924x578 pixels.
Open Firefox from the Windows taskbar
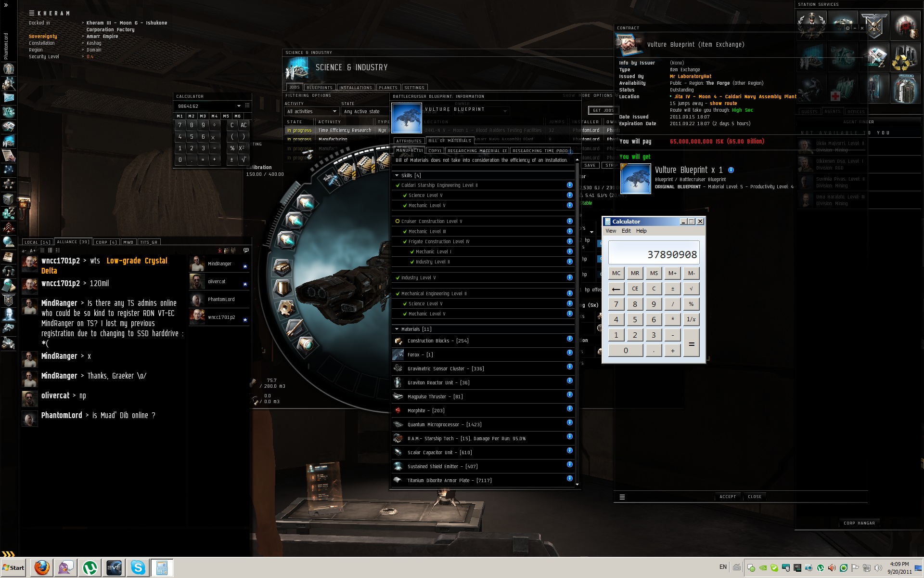42,567
